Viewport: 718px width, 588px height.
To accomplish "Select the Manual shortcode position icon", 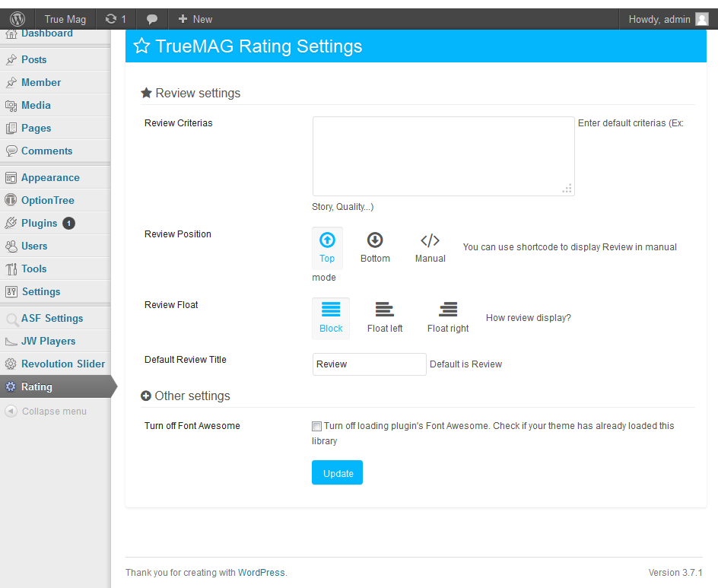I will click(430, 240).
